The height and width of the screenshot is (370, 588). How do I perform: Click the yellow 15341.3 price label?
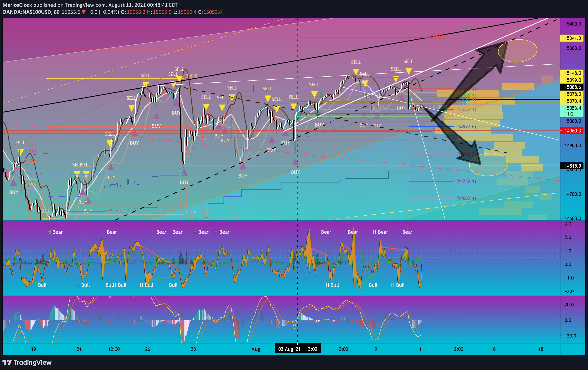point(572,38)
